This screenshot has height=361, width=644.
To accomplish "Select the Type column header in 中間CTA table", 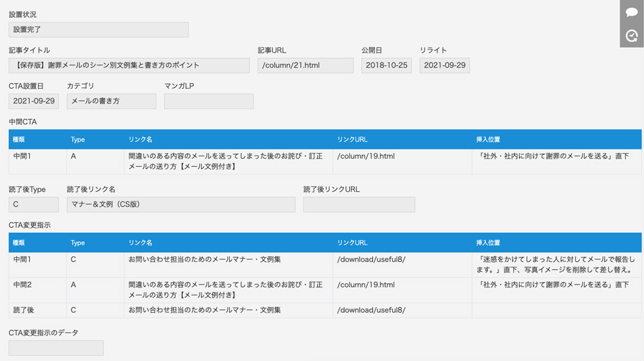I will click(x=78, y=140).
